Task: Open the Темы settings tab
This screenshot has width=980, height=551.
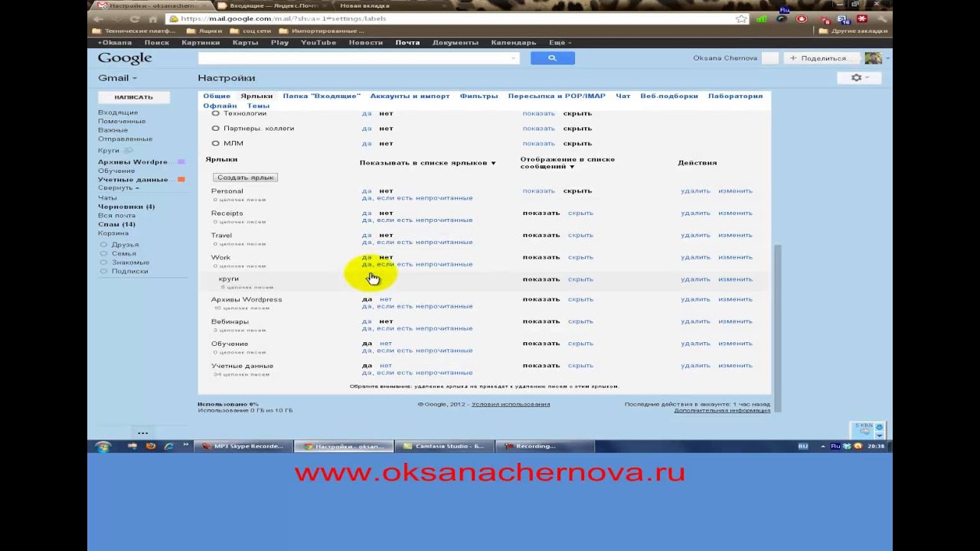Action: (x=258, y=106)
